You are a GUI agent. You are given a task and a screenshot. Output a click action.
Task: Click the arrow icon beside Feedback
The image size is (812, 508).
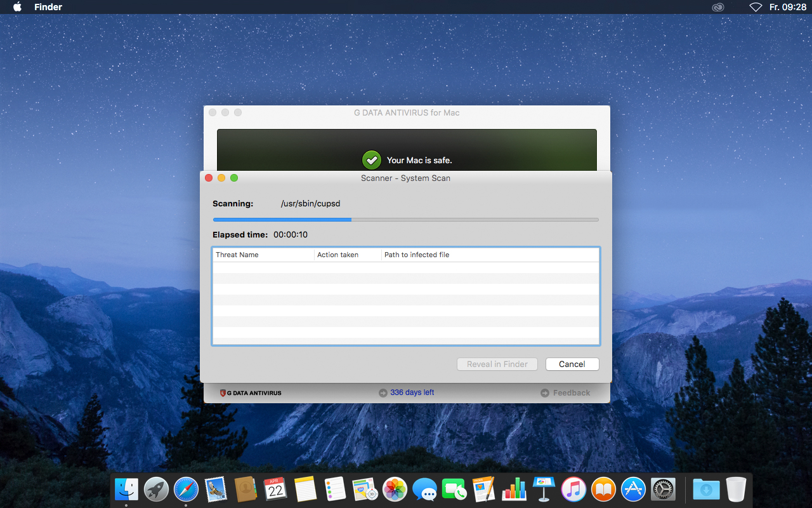coord(545,393)
